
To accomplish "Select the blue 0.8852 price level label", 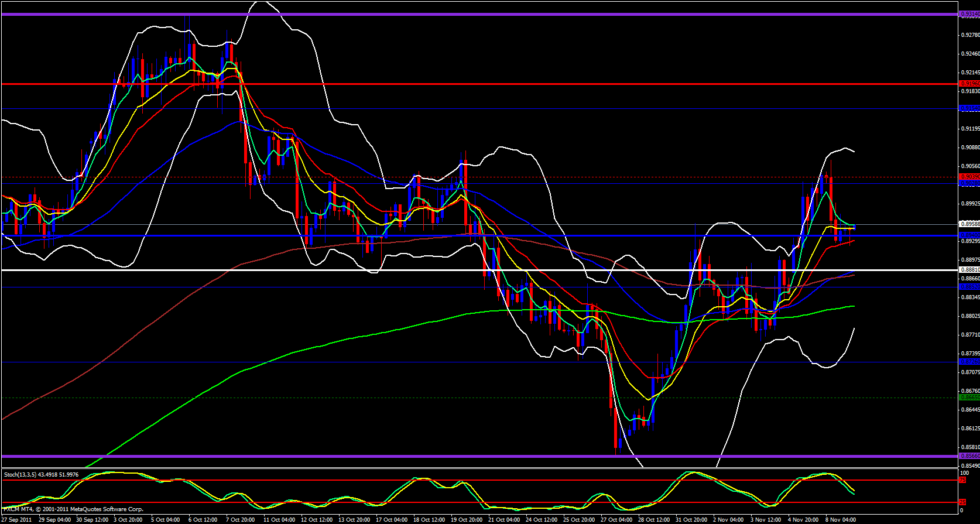I will [969, 287].
